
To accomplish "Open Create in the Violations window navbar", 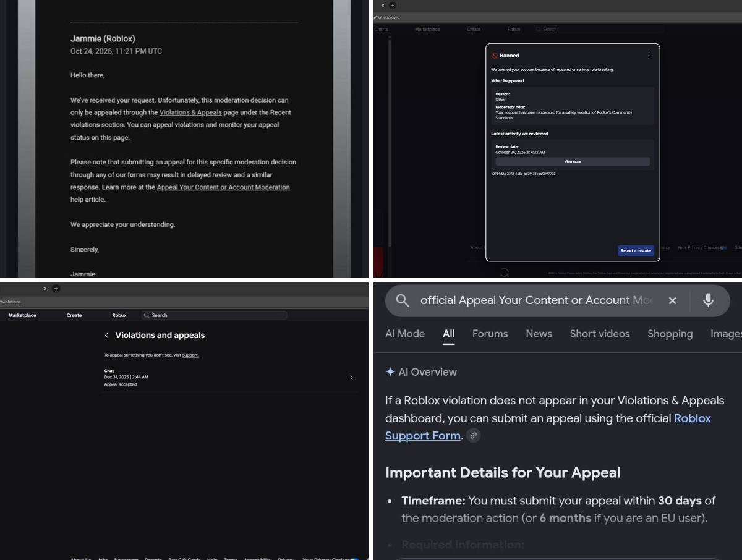I will click(x=74, y=315).
